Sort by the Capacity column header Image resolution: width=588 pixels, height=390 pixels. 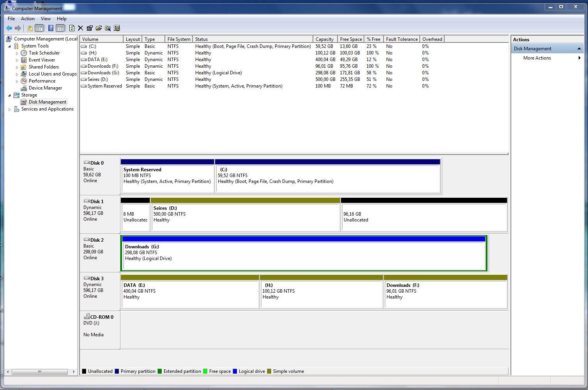click(325, 39)
